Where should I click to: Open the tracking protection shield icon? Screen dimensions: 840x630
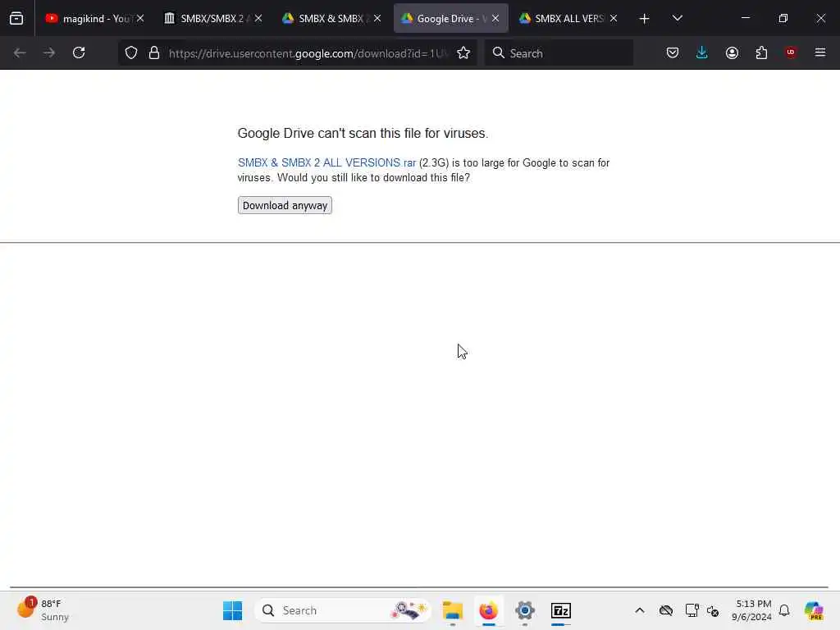131,52
